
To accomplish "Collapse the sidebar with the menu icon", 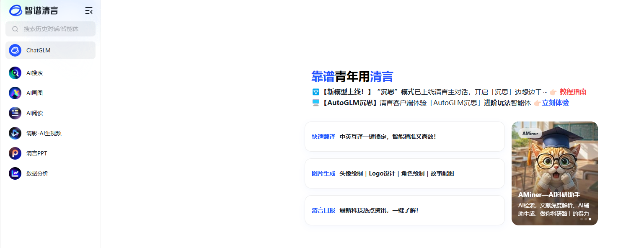I will 88,10.
